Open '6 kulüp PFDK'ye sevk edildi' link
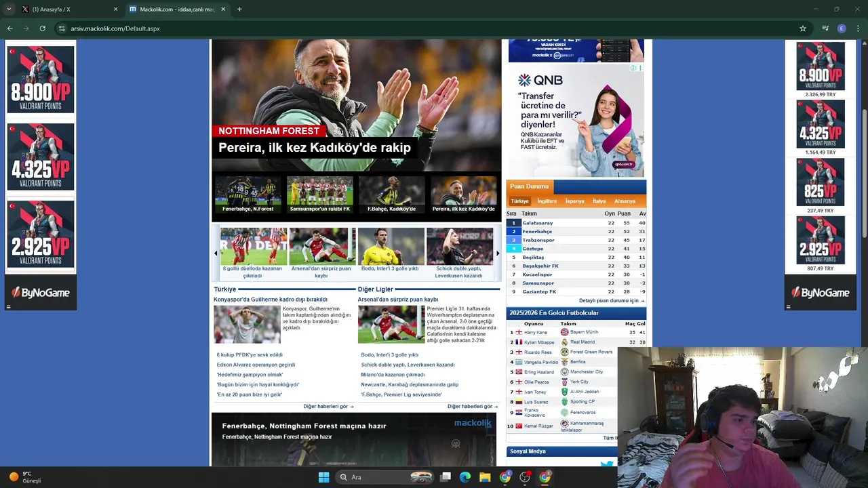Image resolution: width=868 pixels, height=488 pixels. tap(250, 355)
